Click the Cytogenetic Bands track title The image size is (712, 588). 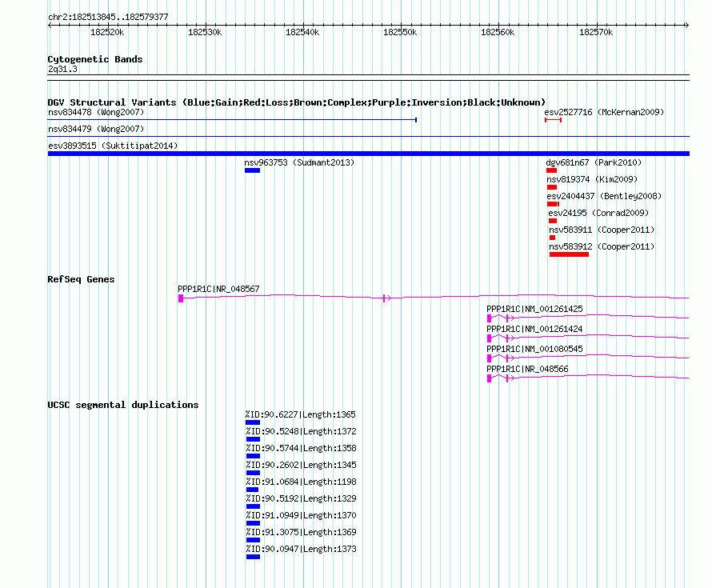[x=95, y=59]
